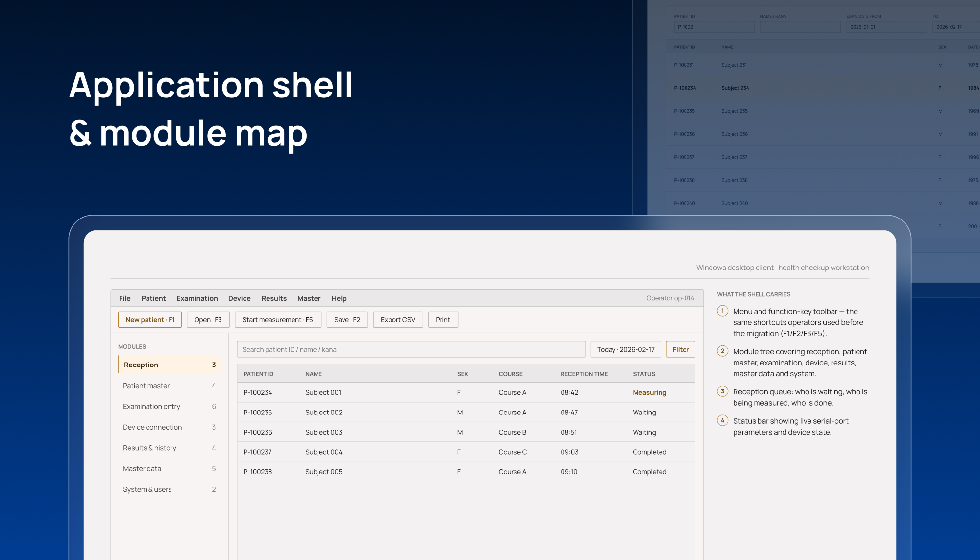Open the Help menu
980x560 pixels.
pos(339,298)
